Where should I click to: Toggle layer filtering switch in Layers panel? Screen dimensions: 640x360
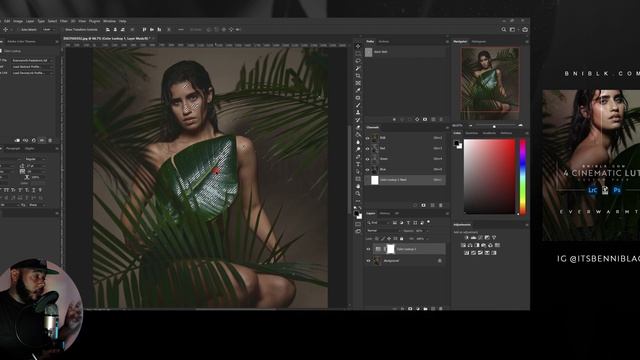[x=429, y=222]
